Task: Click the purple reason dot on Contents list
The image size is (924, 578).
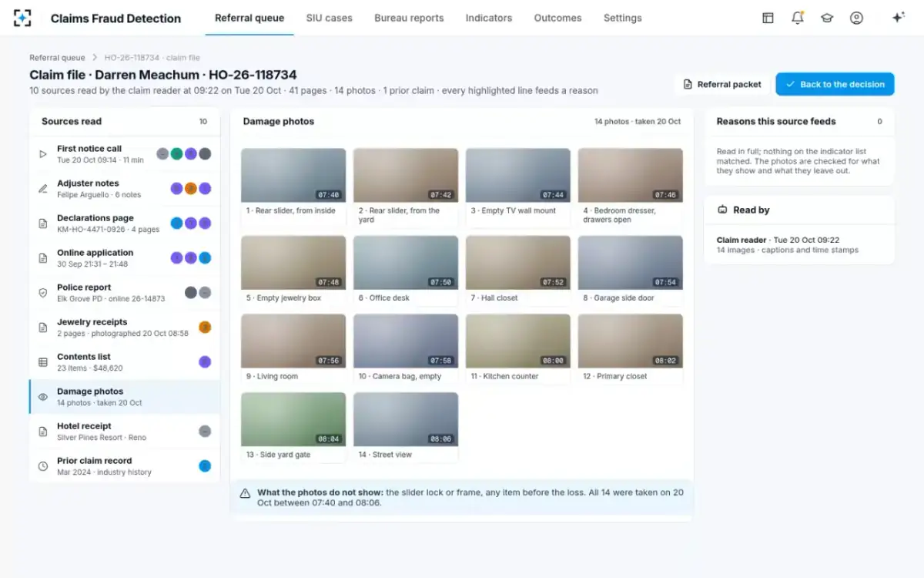Action: click(205, 361)
